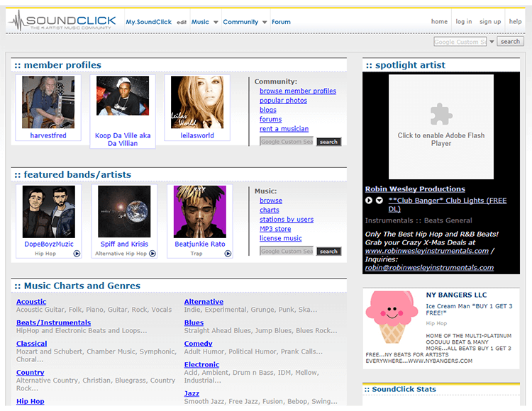
Task: Click the leilasworld name link
Action: click(197, 135)
